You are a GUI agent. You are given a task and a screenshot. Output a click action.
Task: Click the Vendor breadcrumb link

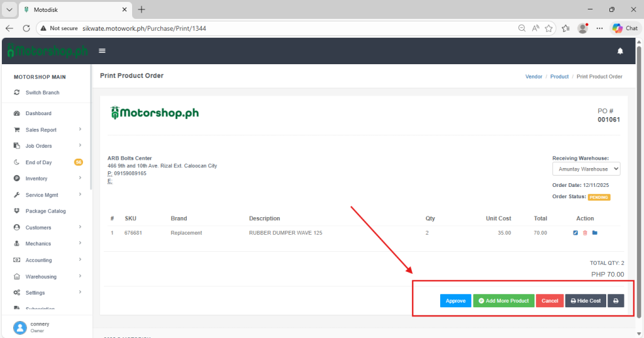[533, 77]
